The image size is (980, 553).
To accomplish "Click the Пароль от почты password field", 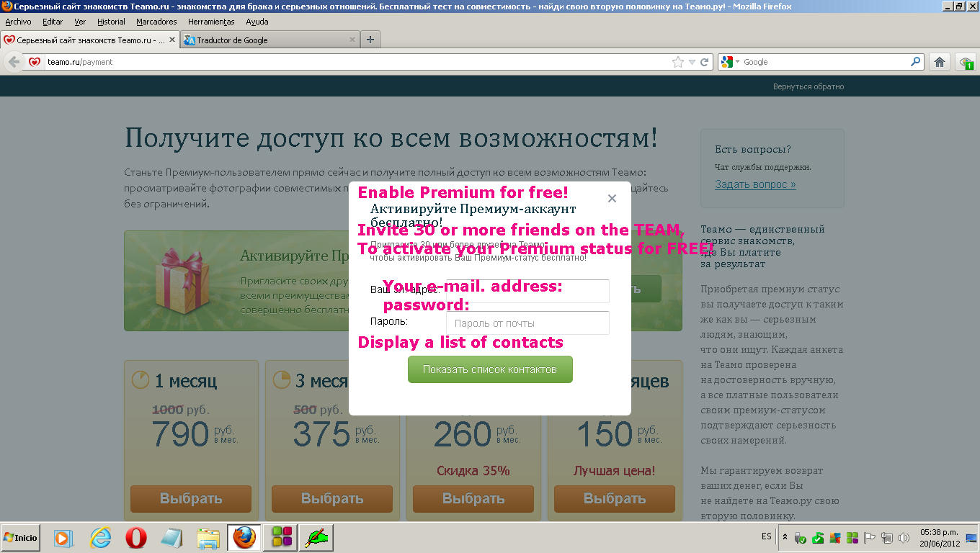I will (x=527, y=323).
